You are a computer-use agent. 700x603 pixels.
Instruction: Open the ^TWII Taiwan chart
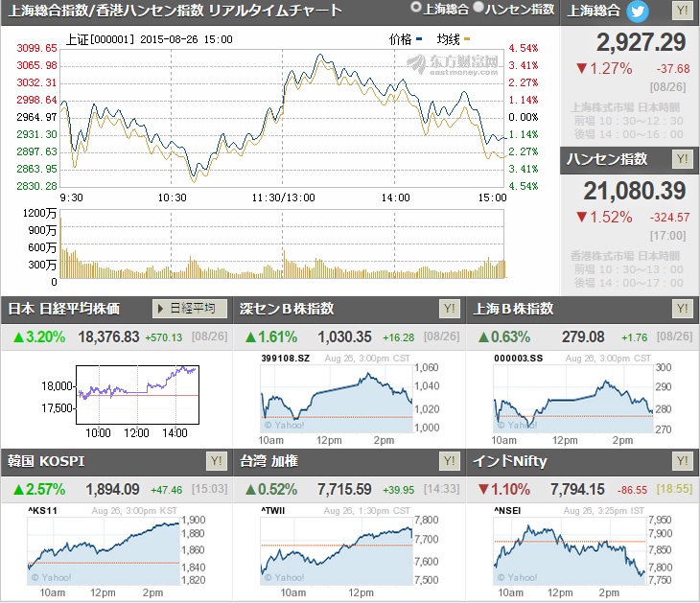click(337, 551)
